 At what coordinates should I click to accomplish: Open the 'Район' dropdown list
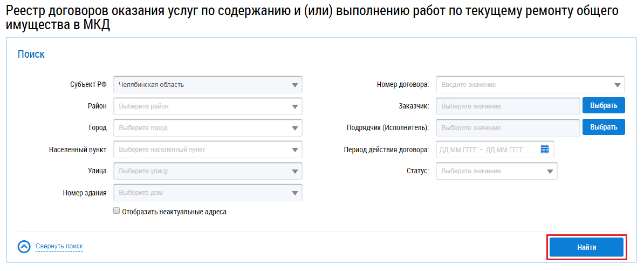point(294,106)
